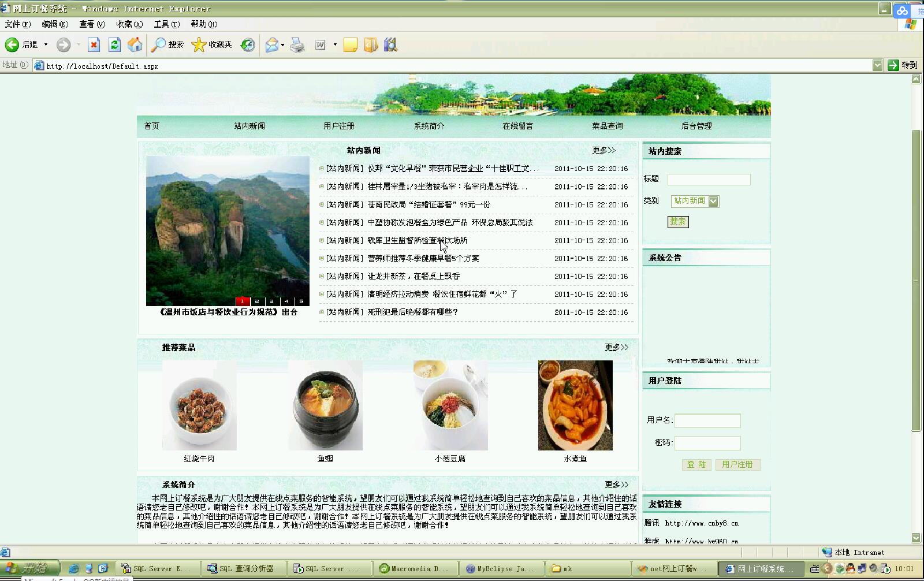Expand the address bar dropdown
The width and height of the screenshot is (924, 581).
click(877, 65)
